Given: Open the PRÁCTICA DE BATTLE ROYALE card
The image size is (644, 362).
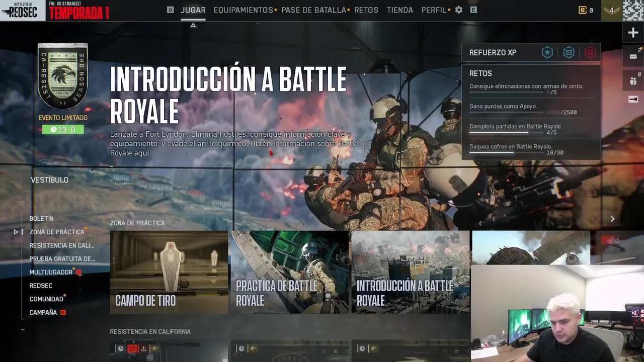Looking at the screenshot, I should [x=290, y=272].
